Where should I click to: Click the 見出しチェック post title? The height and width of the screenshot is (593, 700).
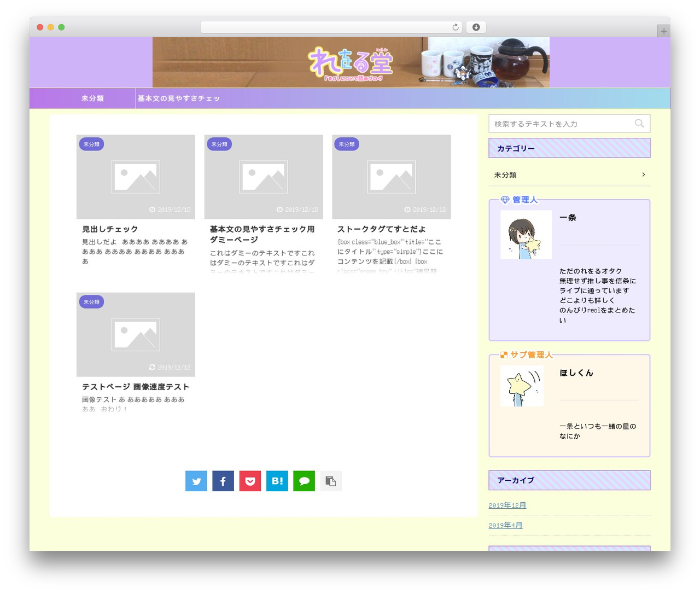(110, 229)
